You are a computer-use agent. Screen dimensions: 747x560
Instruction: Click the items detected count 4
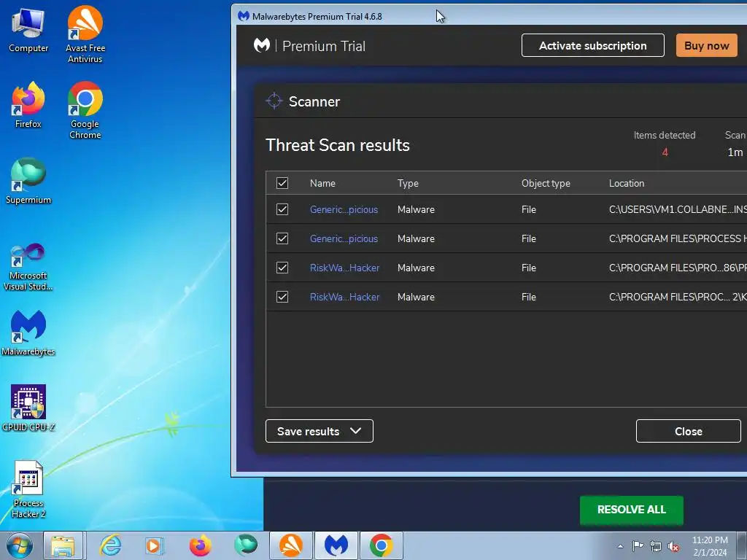click(x=665, y=152)
